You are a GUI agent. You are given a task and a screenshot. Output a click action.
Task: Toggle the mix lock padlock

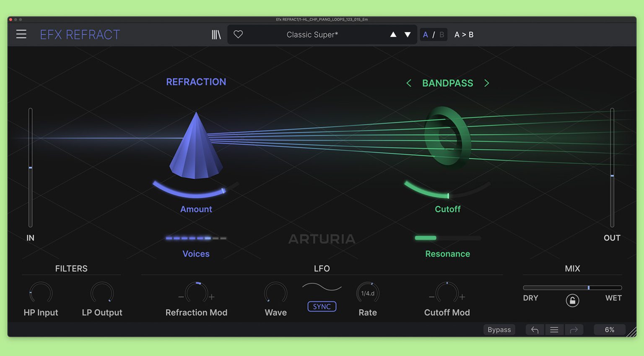573,300
